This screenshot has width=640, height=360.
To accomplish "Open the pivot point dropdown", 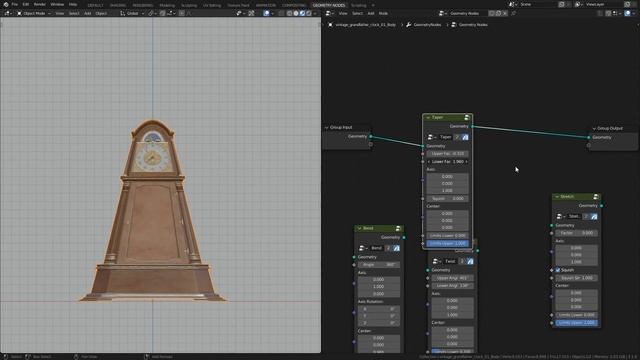I will (152, 13).
